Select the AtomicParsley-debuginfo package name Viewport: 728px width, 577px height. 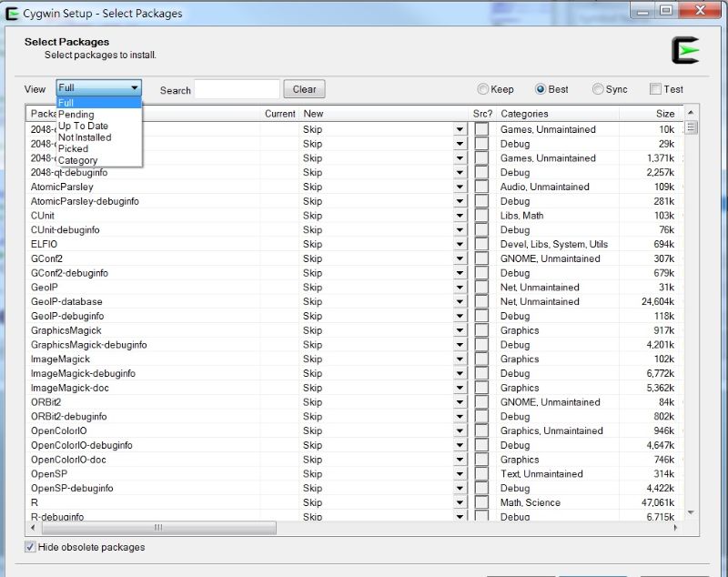[85, 201]
